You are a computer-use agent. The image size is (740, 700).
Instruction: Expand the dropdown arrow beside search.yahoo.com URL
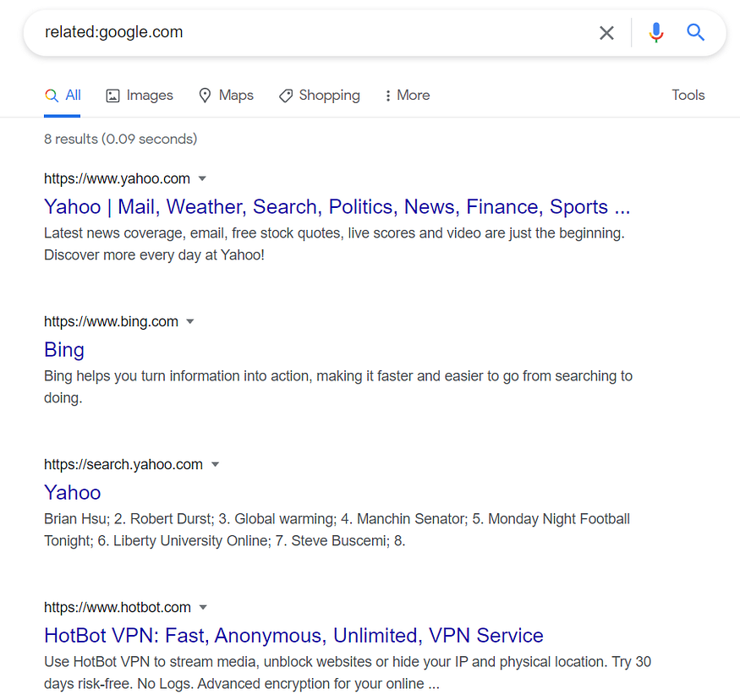coord(215,465)
